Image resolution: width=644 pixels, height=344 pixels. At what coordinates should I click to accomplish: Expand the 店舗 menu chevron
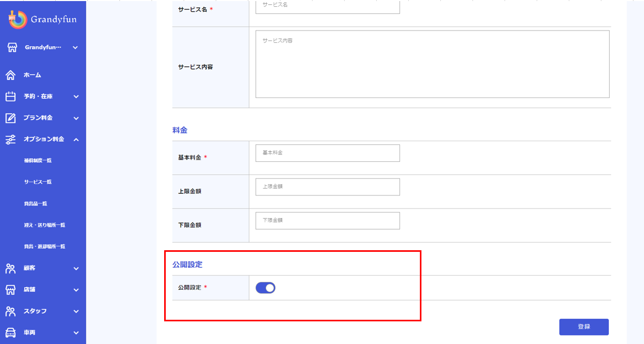click(76, 290)
